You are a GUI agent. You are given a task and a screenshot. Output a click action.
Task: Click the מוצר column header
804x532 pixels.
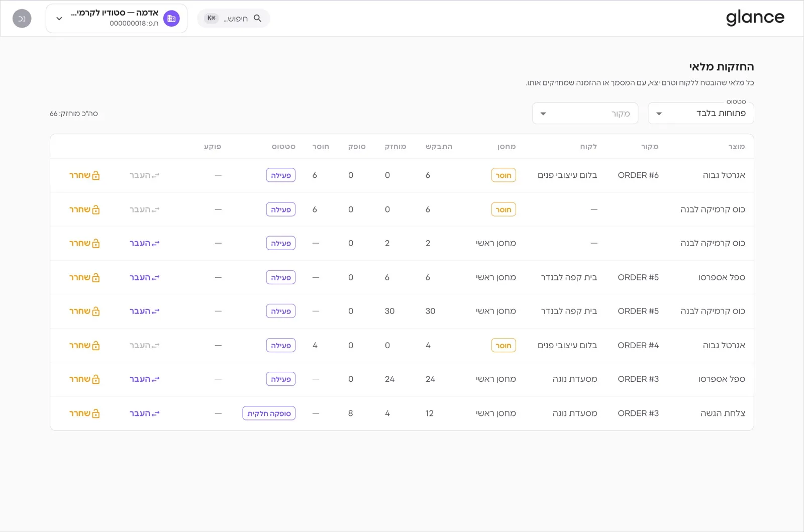tap(737, 147)
